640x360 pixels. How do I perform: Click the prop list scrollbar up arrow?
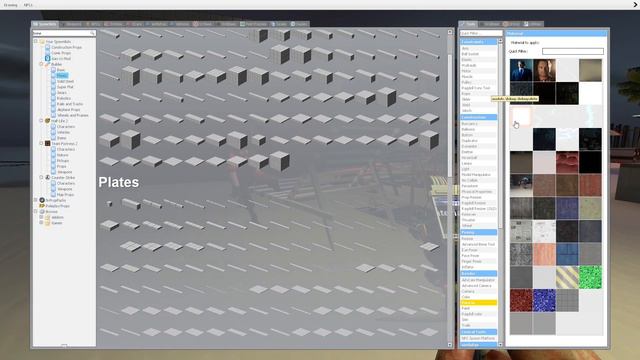point(450,32)
